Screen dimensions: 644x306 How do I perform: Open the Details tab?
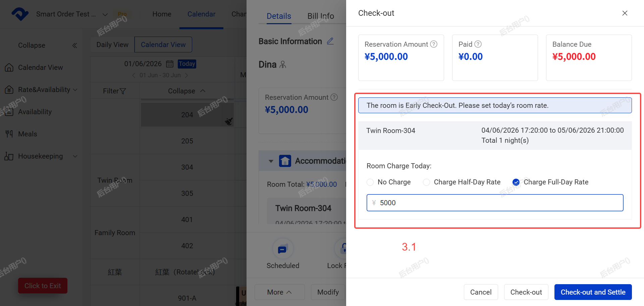[279, 16]
